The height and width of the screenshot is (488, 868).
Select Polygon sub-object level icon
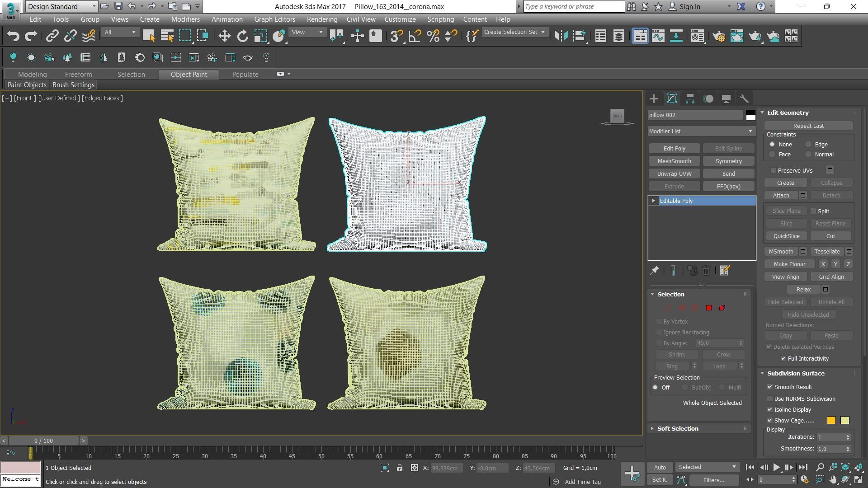(x=709, y=308)
